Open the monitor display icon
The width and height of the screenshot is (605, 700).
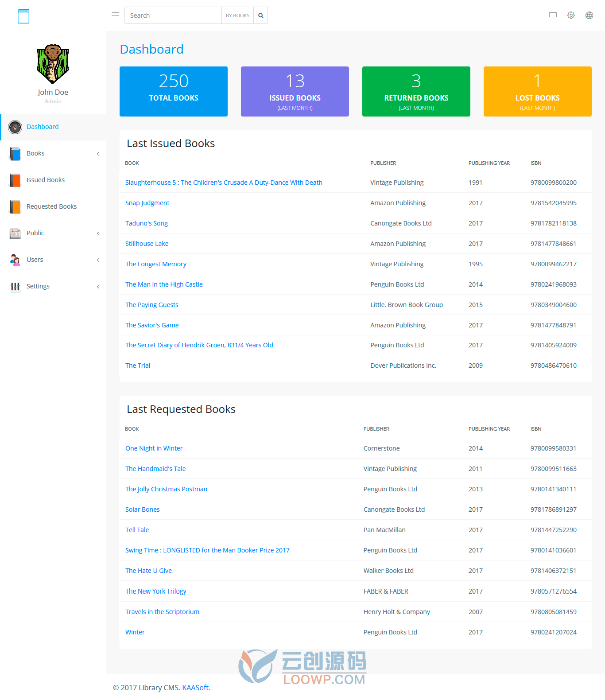(553, 16)
